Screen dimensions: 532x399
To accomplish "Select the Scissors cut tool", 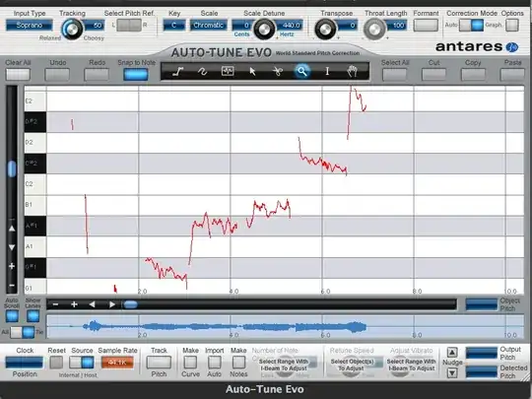I will [277, 71].
